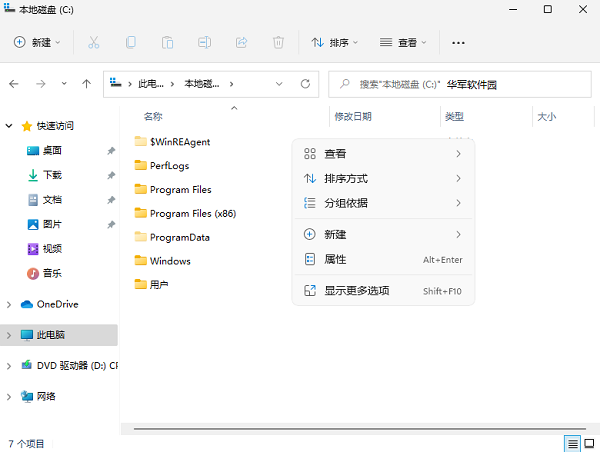This screenshot has width=600, height=452.
Task: Select OneDrive in navigation pane
Action: [57, 304]
